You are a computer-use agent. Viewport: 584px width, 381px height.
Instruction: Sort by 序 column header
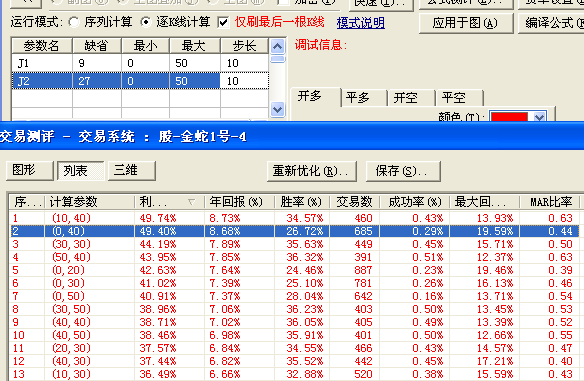click(x=27, y=202)
